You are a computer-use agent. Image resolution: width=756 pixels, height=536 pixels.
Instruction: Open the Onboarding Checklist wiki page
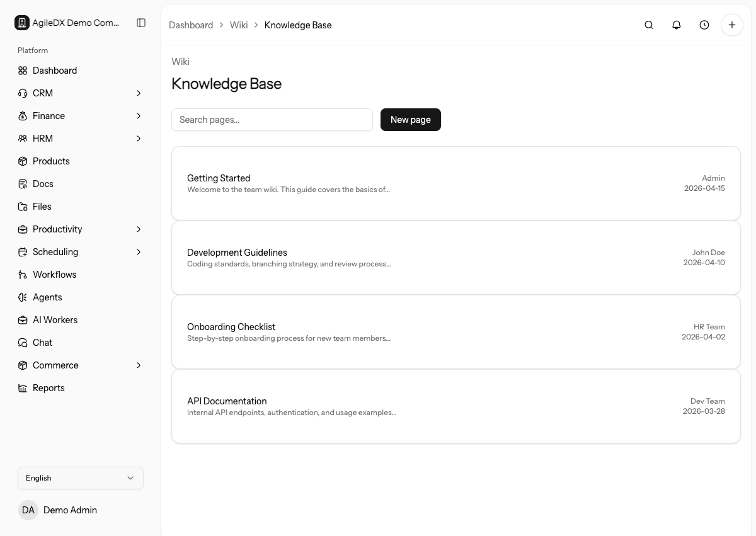[456, 332]
